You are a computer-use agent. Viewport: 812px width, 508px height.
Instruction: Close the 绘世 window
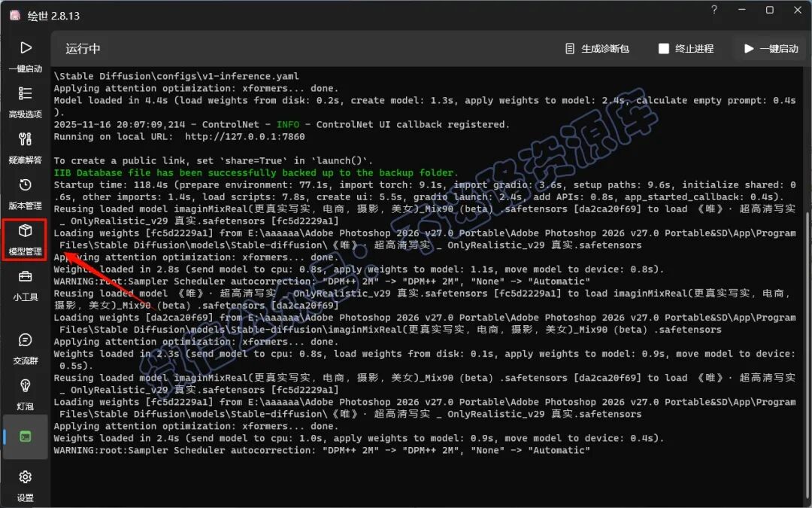coord(798,10)
